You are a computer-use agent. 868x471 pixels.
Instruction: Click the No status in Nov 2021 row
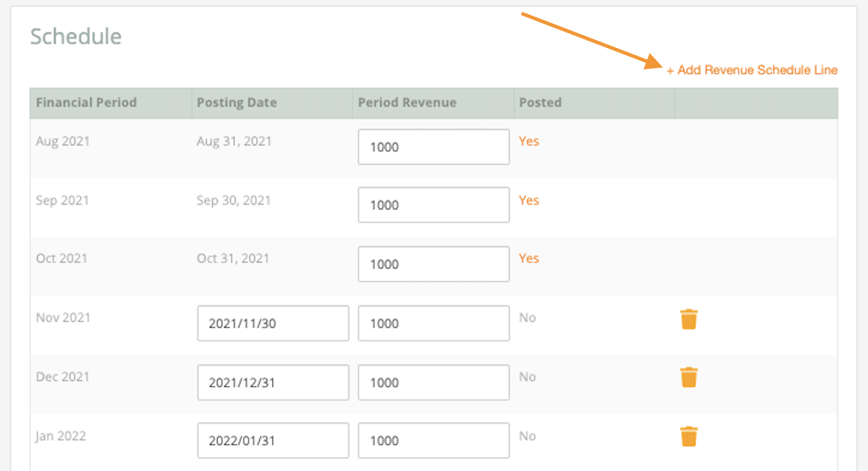pos(527,318)
